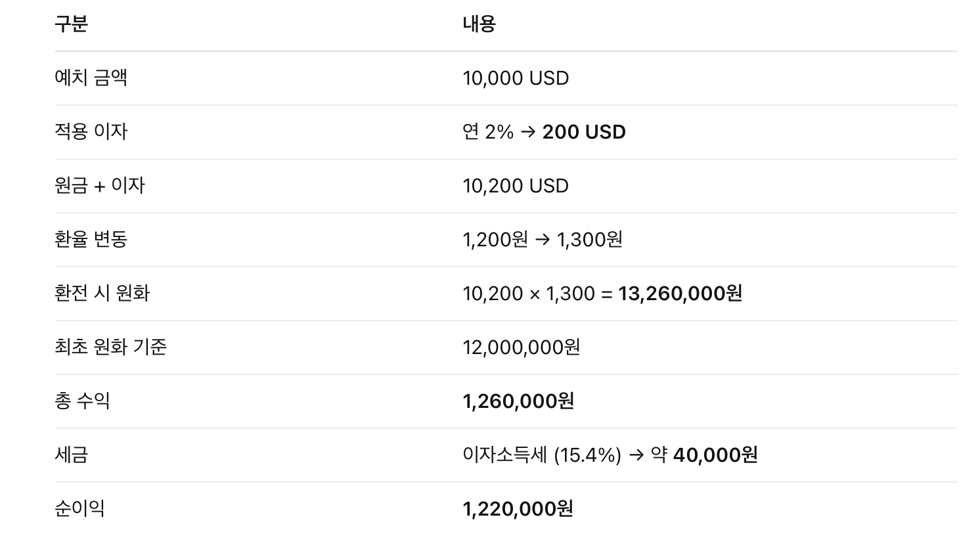Click the 12,000,000원 initial amount
980x534 pixels.
[x=522, y=347]
